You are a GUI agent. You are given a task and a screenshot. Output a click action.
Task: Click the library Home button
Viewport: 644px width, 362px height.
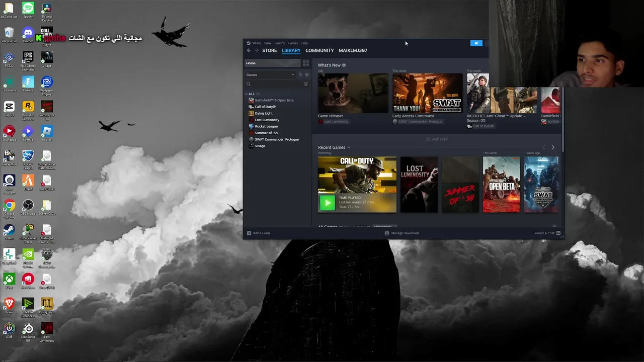[x=272, y=63]
